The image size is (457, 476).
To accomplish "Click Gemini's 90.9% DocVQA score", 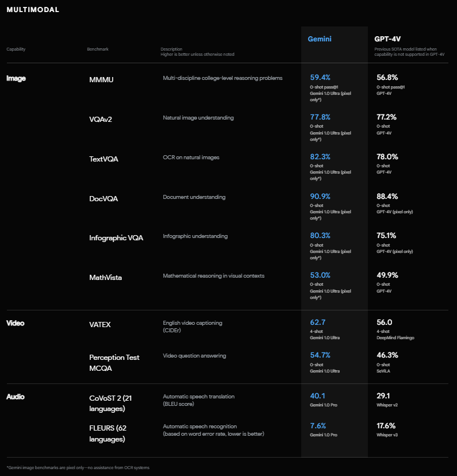I will 320,196.
